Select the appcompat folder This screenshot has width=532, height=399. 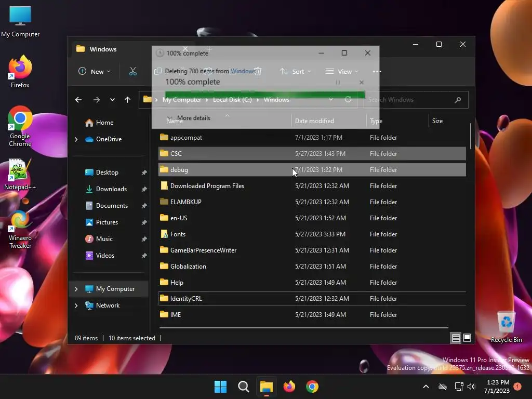click(x=312, y=137)
